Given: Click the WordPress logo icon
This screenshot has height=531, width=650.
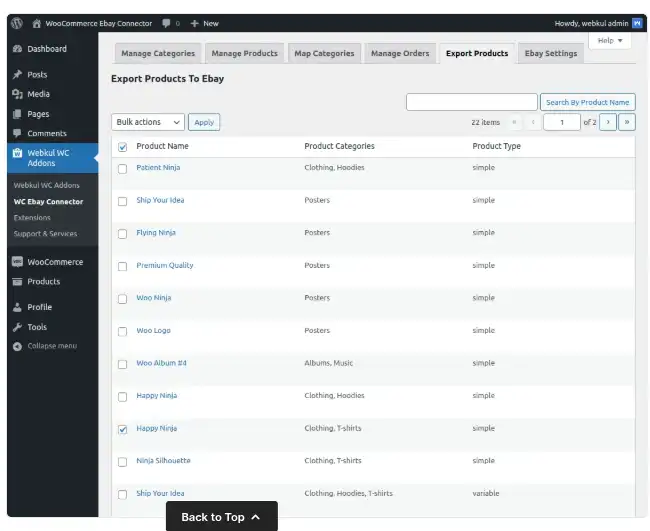Looking at the screenshot, I should 17,23.
